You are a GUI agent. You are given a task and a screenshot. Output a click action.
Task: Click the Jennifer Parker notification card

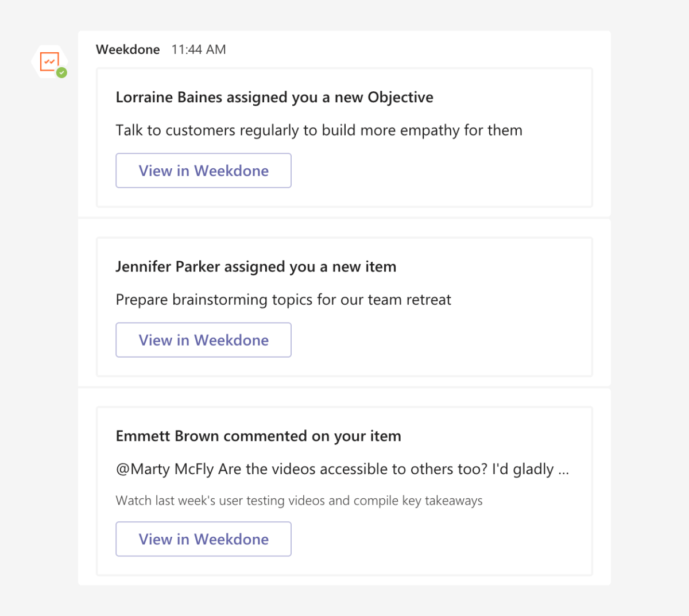tap(344, 307)
